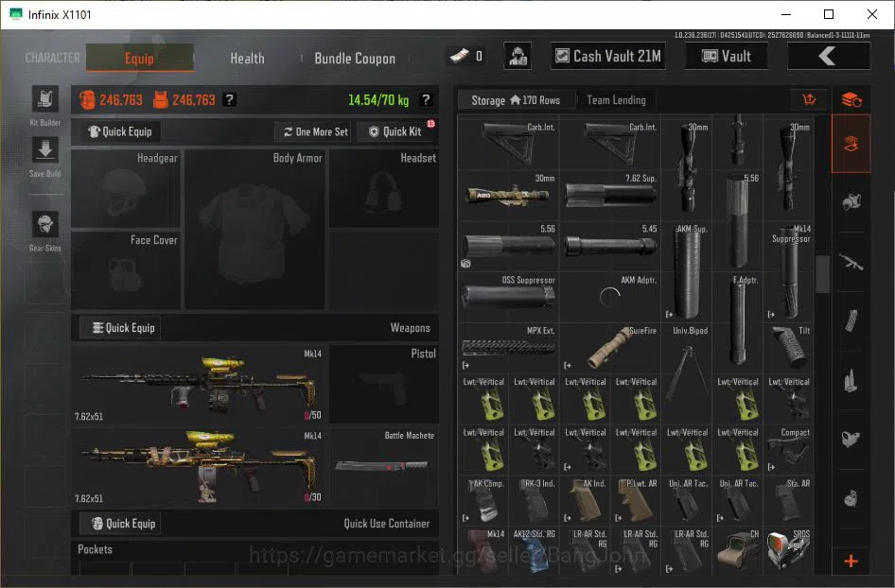This screenshot has width=895, height=588.
Task: Switch to the Team Lending tab
Action: click(617, 100)
